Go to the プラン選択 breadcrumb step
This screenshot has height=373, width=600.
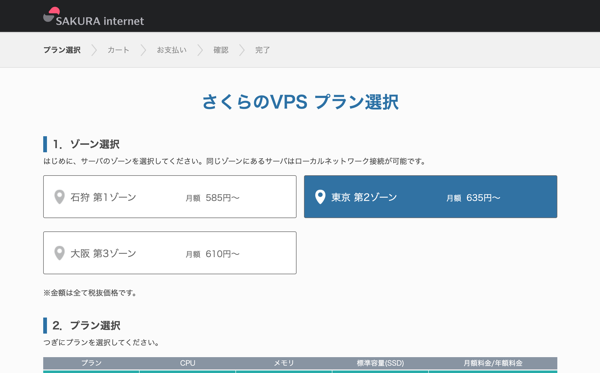tap(62, 50)
